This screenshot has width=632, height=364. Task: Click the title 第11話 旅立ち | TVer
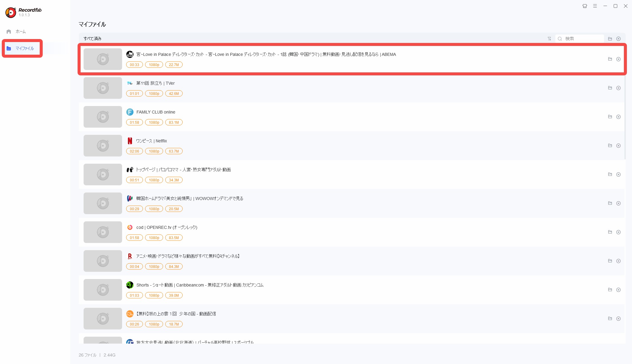155,83
